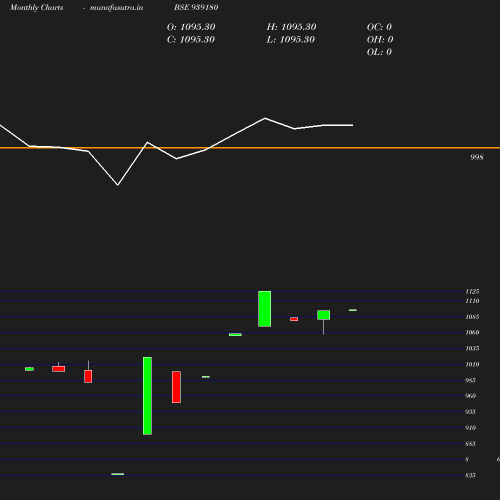Click the 1085 price axis label
Screen dimensions: 500x500
tap(472, 317)
